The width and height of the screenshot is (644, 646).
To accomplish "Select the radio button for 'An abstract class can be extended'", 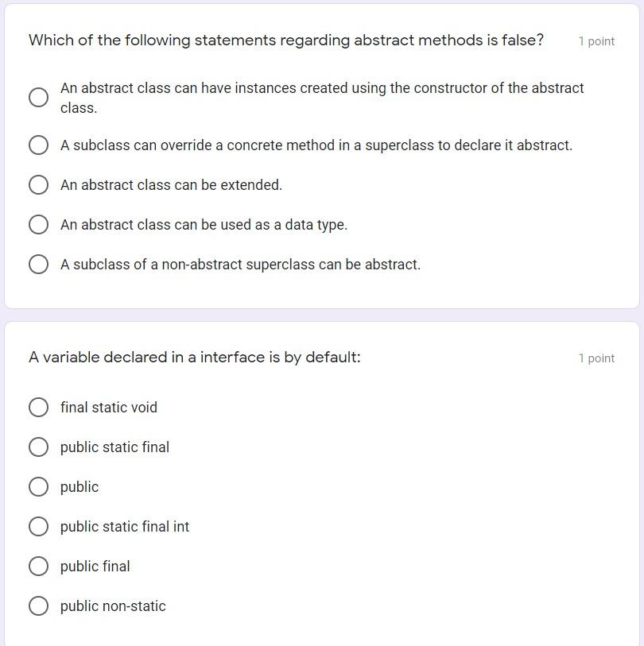I will coord(38,185).
